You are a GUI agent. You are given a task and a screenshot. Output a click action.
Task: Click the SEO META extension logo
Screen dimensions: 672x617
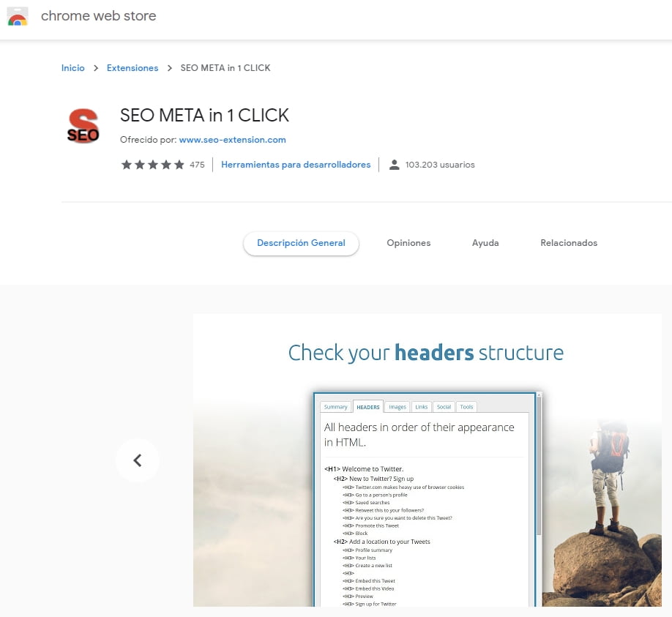point(83,126)
